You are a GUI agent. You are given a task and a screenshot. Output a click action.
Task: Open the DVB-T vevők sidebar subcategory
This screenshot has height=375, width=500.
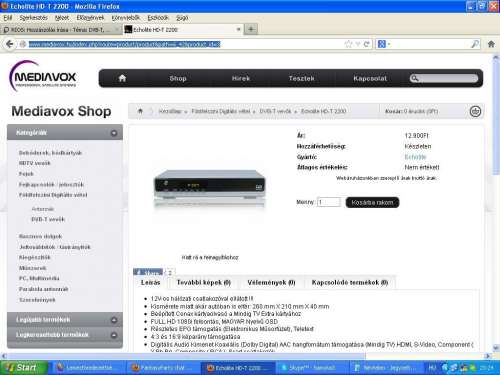tap(48, 219)
